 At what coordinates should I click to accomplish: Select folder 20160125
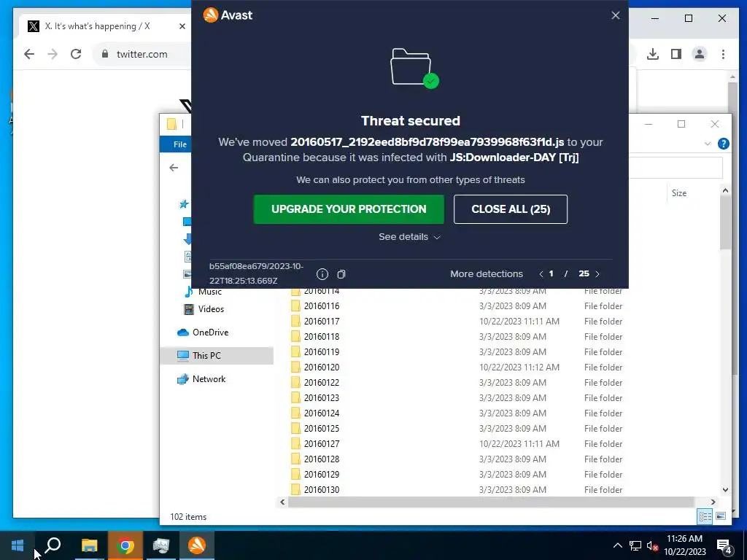point(457,429)
